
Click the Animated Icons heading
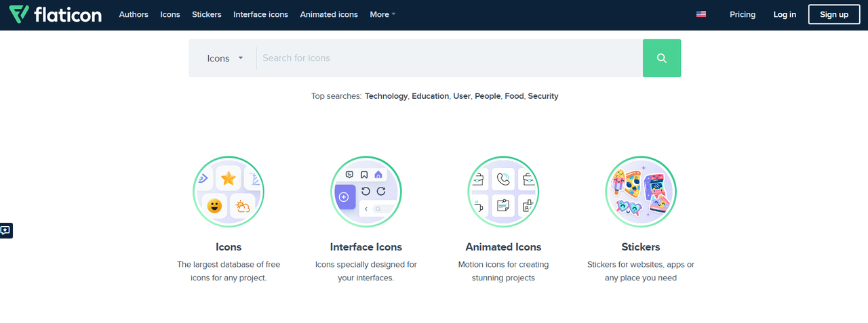click(503, 247)
